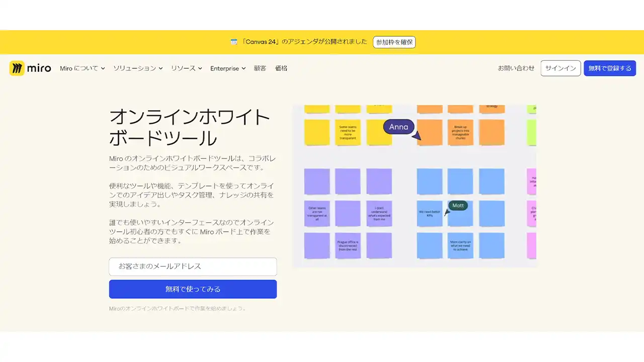Click Anna's cursor label on the whiteboard
Viewport: 644px width, 362px height.
(x=398, y=127)
